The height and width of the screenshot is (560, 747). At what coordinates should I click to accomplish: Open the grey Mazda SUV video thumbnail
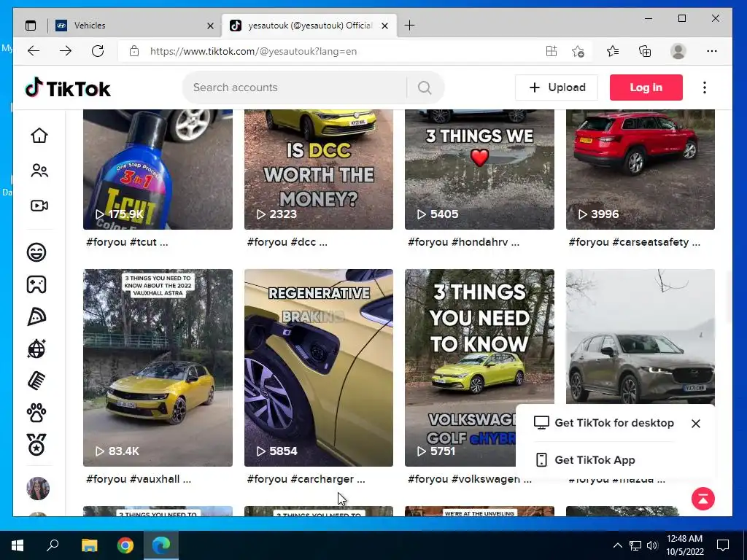pos(640,335)
